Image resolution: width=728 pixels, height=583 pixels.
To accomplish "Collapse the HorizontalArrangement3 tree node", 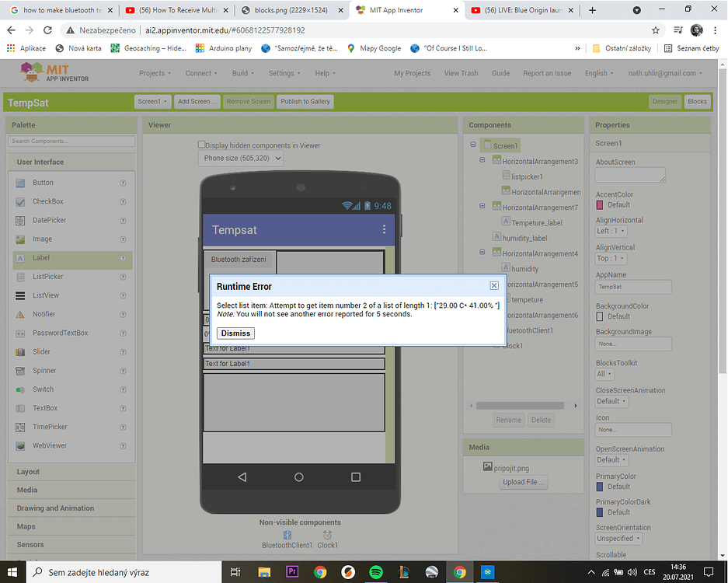I will (483, 162).
